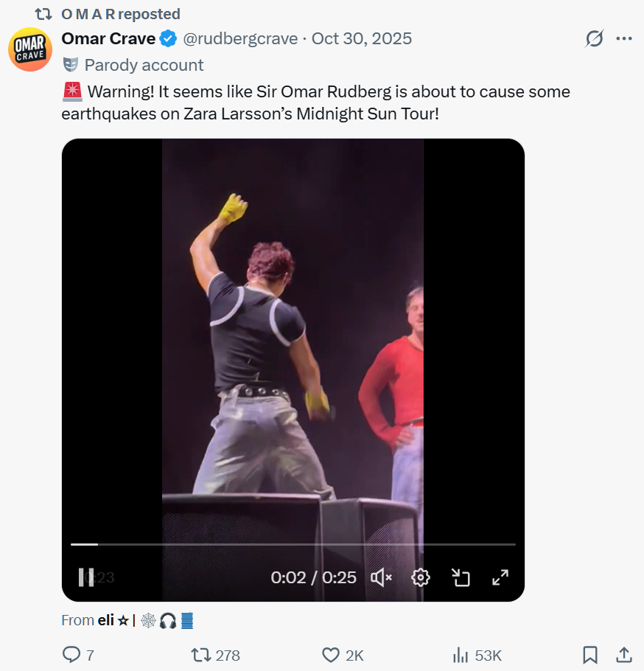This screenshot has height=671, width=644.
Task: Open the Omar Crave profile avatar
Action: click(x=30, y=49)
